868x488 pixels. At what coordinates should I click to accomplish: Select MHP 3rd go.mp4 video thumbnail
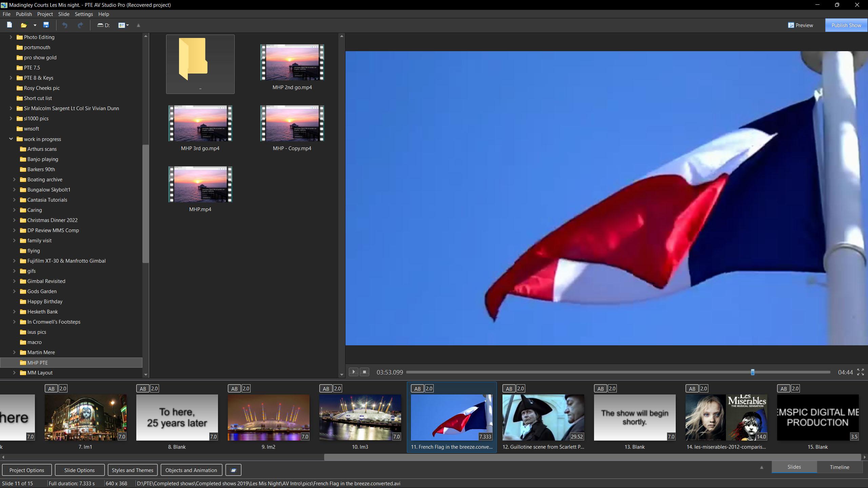[200, 123]
